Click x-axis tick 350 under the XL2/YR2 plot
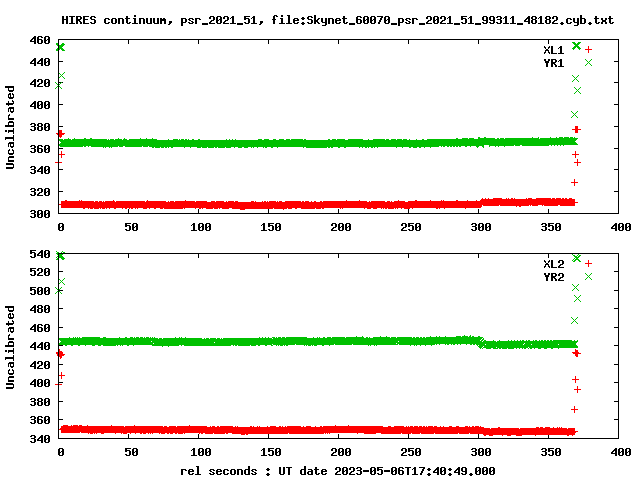The image size is (640, 480). 551,452
